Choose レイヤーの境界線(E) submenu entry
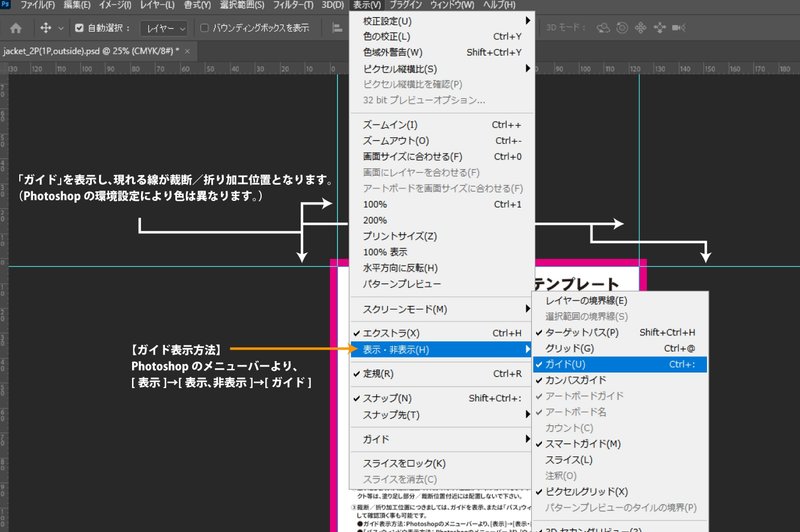 click(x=620, y=301)
